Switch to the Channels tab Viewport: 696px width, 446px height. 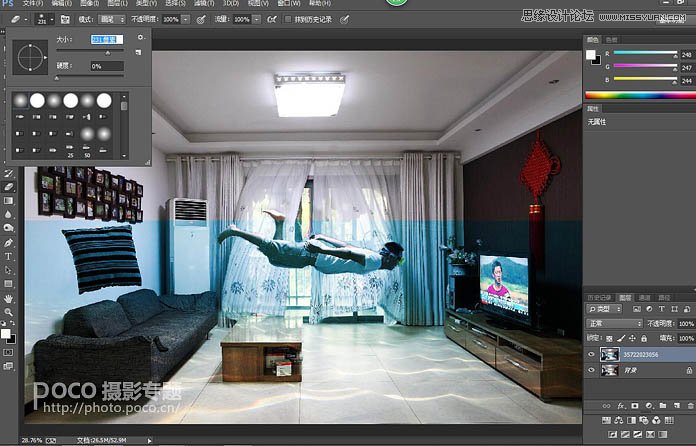click(644, 297)
